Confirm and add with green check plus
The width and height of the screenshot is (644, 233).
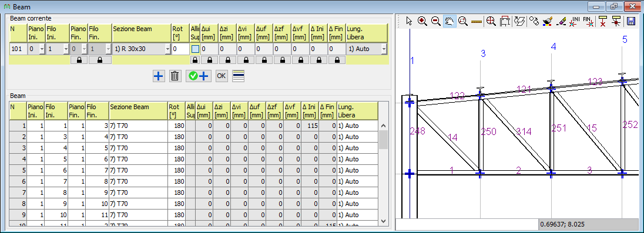(x=199, y=76)
